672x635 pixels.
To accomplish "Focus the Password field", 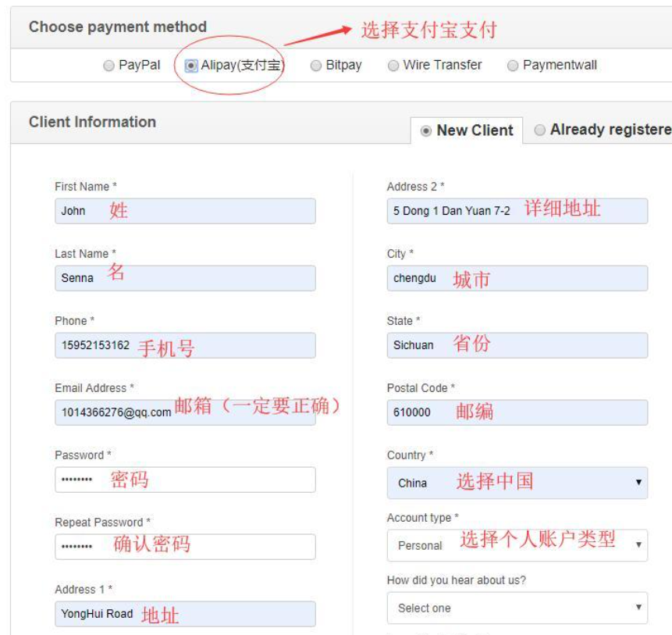I will click(x=185, y=480).
